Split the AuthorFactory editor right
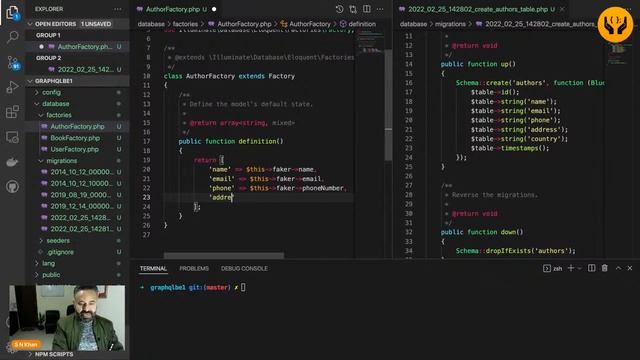The image size is (640, 360). coord(367,9)
